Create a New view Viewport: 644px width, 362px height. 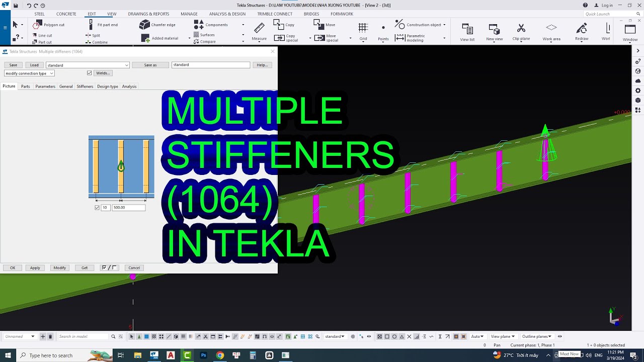click(x=494, y=32)
